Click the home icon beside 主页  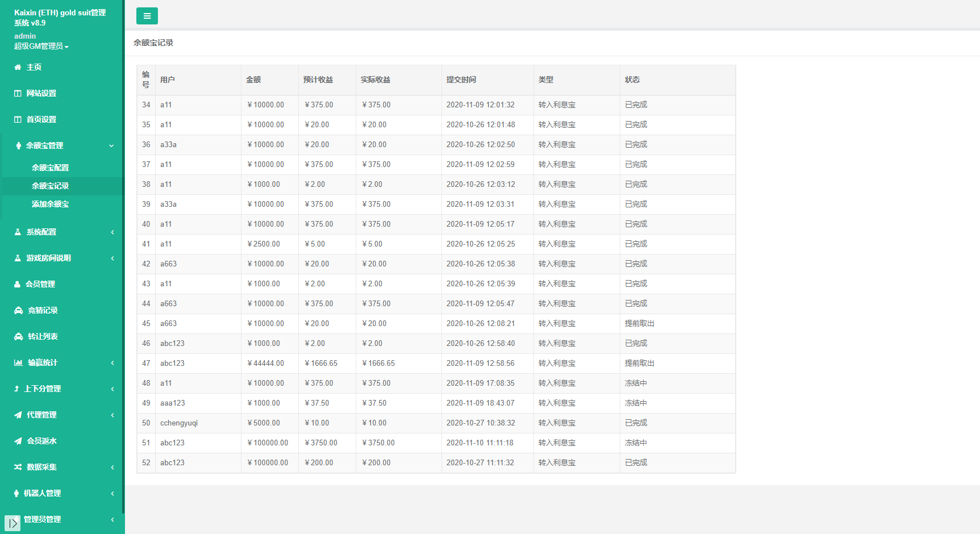pos(18,67)
